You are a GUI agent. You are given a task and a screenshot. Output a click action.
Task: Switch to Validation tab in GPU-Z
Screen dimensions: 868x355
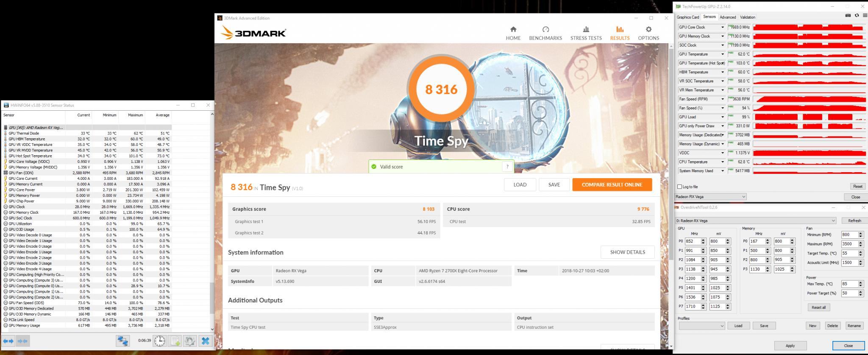(748, 17)
